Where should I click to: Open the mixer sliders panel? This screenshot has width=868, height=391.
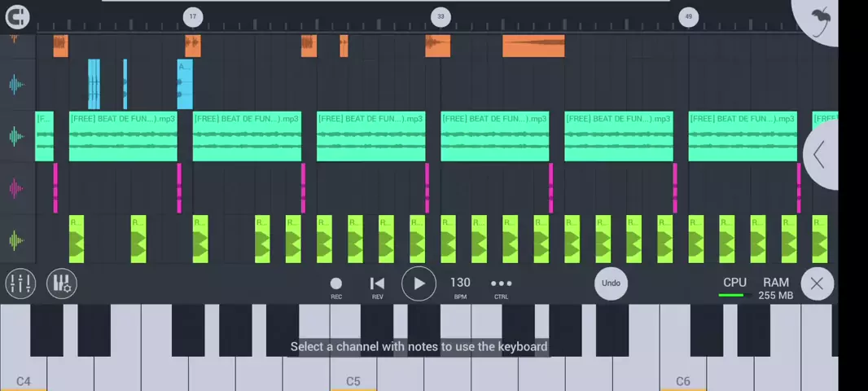pos(20,283)
